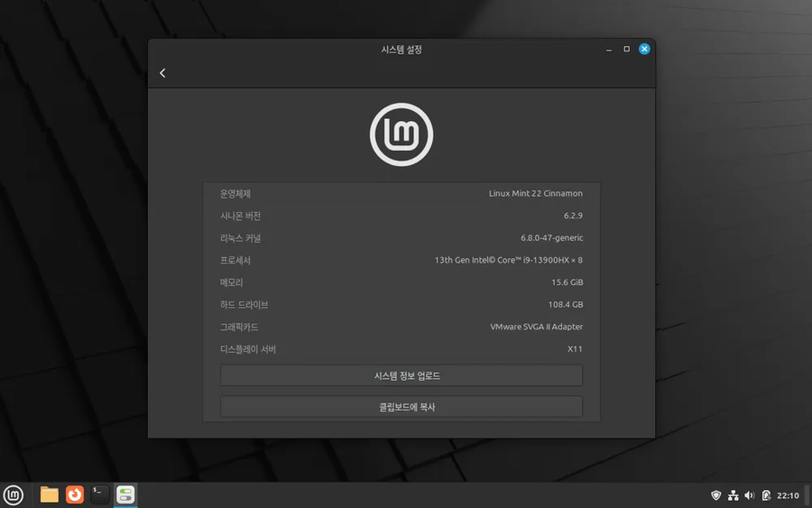Close the 시스템 설정 window

click(644, 50)
